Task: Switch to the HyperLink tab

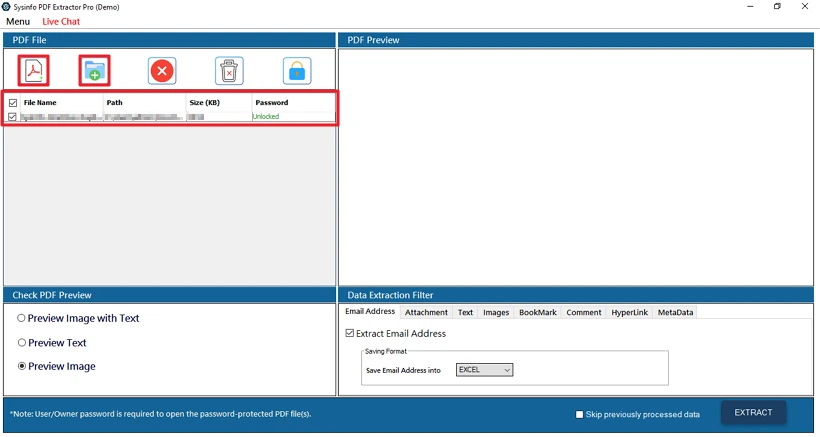Action: 630,313
